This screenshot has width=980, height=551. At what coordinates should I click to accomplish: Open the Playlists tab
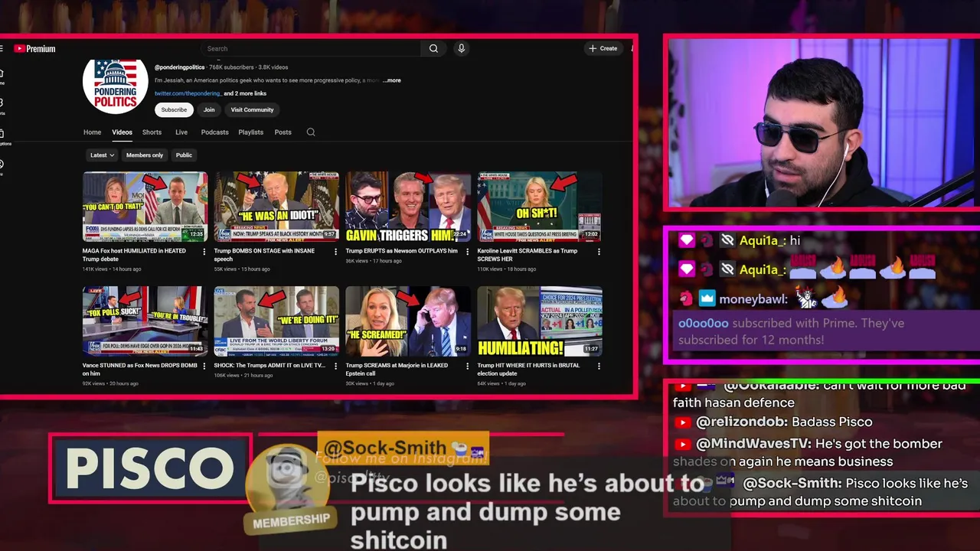click(250, 132)
